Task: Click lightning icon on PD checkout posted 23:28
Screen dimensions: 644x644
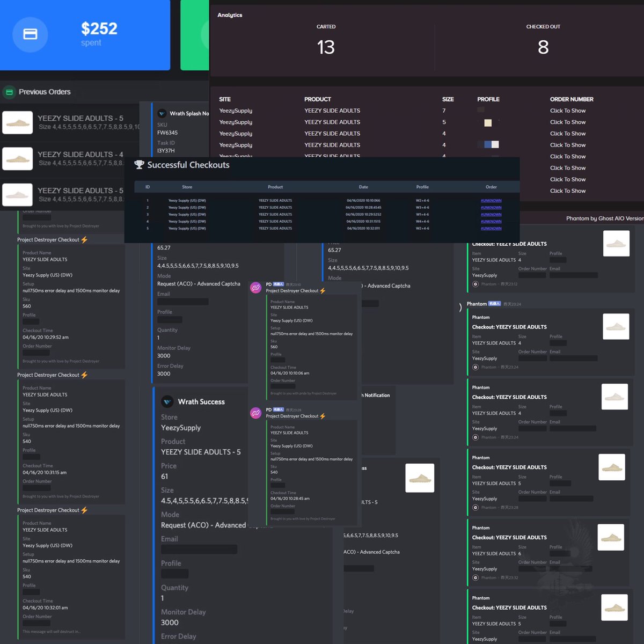Action: (323, 416)
